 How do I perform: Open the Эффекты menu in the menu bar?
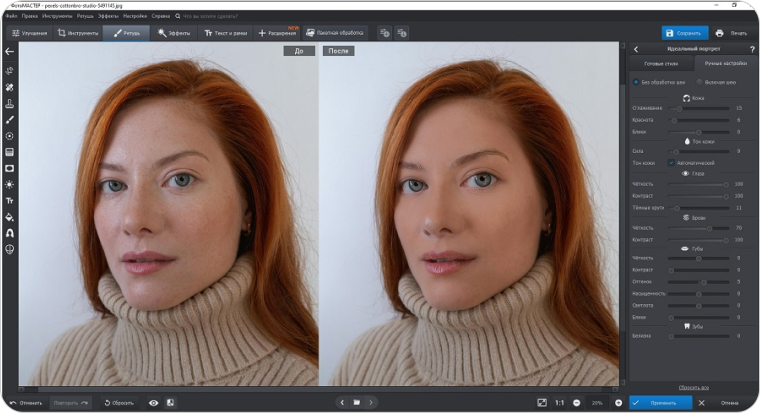(108, 16)
